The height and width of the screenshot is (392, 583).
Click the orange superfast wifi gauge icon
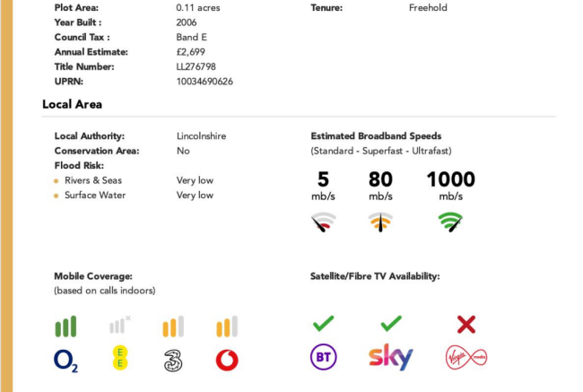click(x=380, y=222)
